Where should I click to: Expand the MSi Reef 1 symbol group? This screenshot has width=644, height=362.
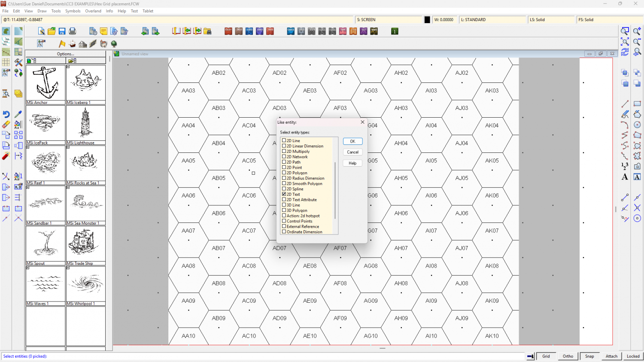(x=28, y=147)
